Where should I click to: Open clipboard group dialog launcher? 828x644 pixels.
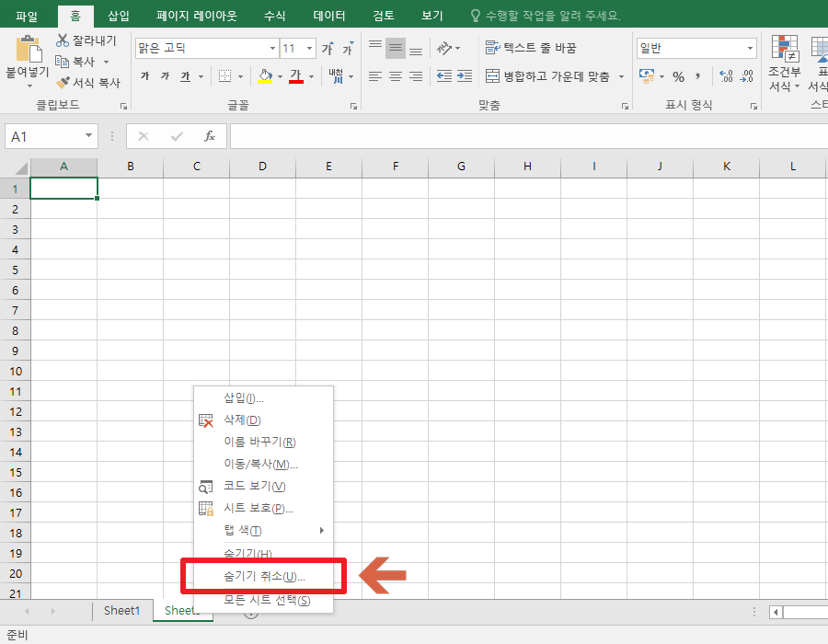123,106
